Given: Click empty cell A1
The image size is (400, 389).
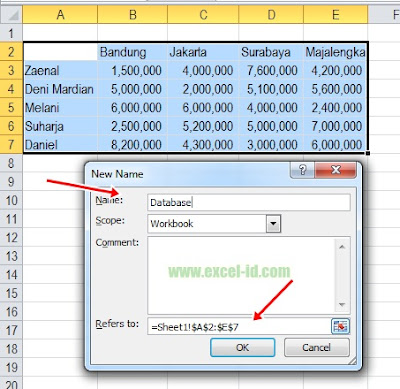Looking at the screenshot, I should point(60,33).
